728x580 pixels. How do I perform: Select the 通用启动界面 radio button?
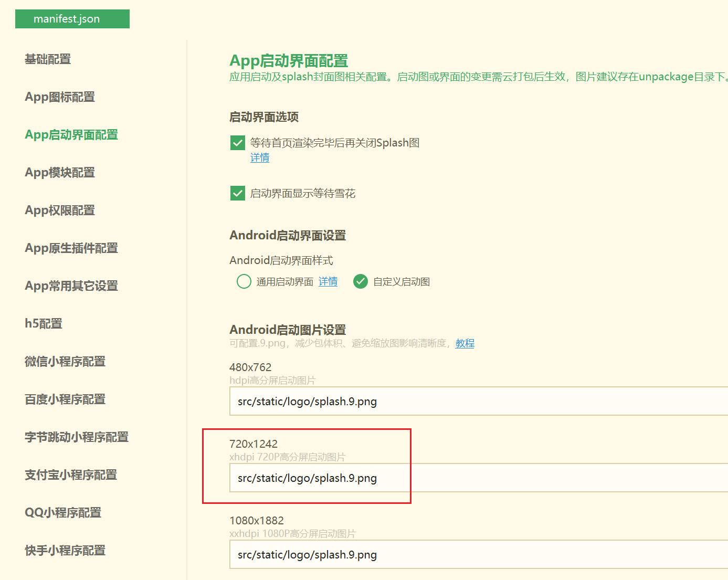click(244, 281)
